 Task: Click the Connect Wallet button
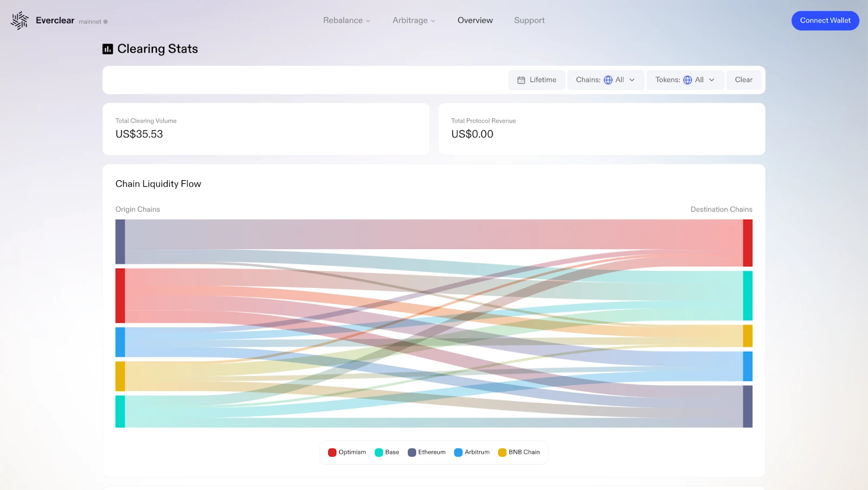click(x=825, y=21)
